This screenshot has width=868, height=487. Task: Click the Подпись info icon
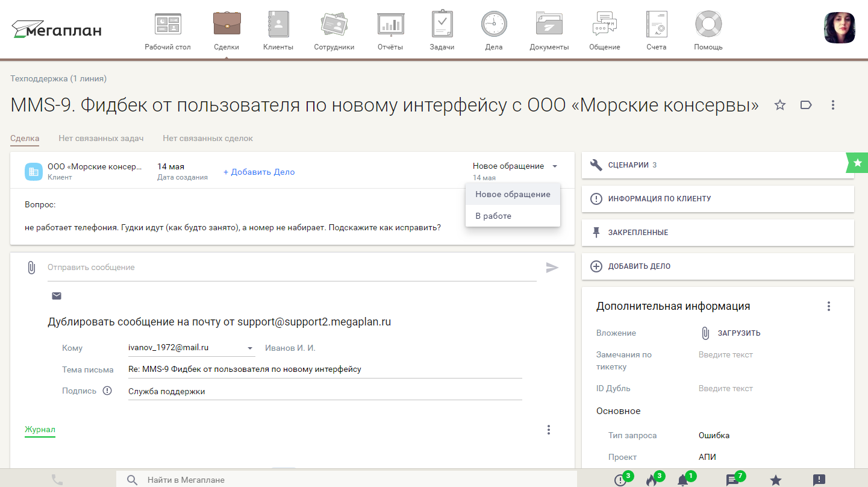click(x=107, y=391)
